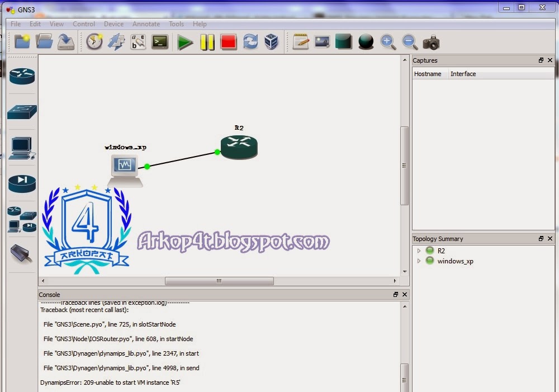Open the VirtualBox cube icon

[271, 42]
